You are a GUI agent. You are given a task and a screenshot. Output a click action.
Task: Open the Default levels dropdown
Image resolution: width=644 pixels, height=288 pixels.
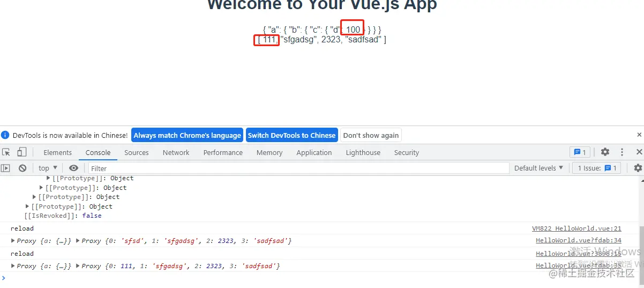538,168
